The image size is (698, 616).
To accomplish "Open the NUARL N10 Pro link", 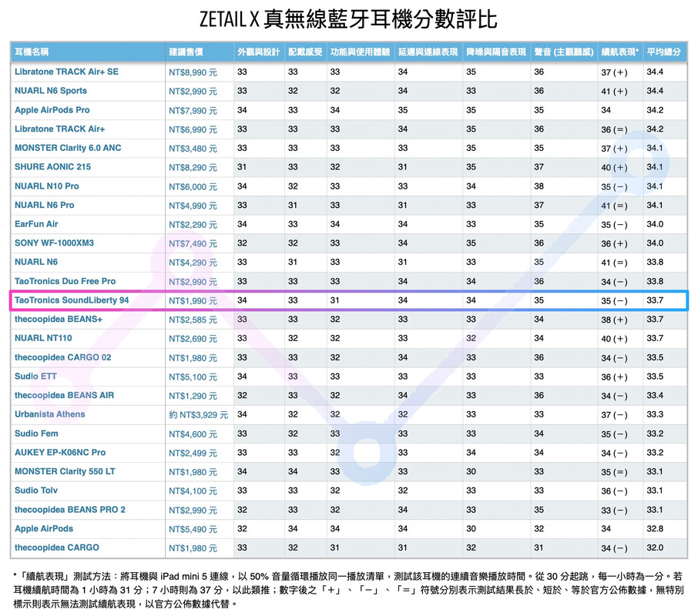I will 47,186.
